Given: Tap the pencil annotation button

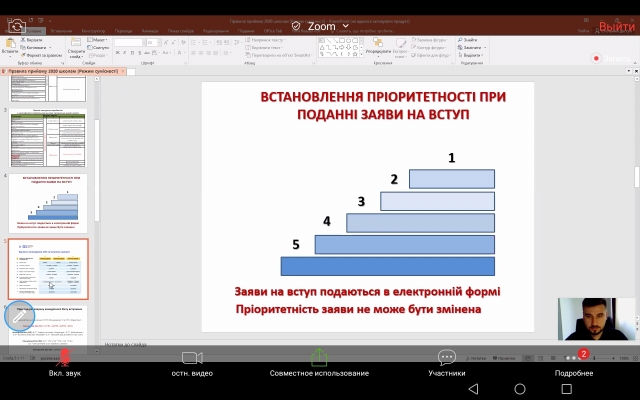Looking at the screenshot, I should (x=19, y=316).
